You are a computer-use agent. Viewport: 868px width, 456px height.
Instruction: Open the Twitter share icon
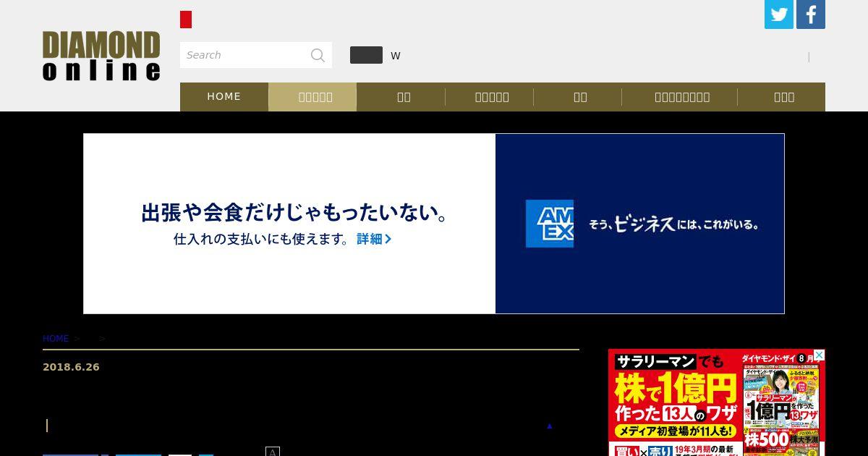point(779,14)
